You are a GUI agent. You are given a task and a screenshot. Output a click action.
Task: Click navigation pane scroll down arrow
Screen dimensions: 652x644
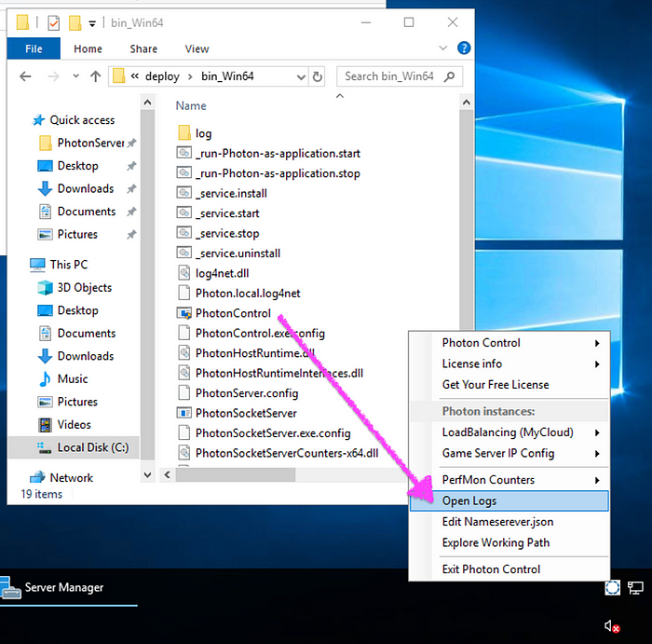pos(147,474)
